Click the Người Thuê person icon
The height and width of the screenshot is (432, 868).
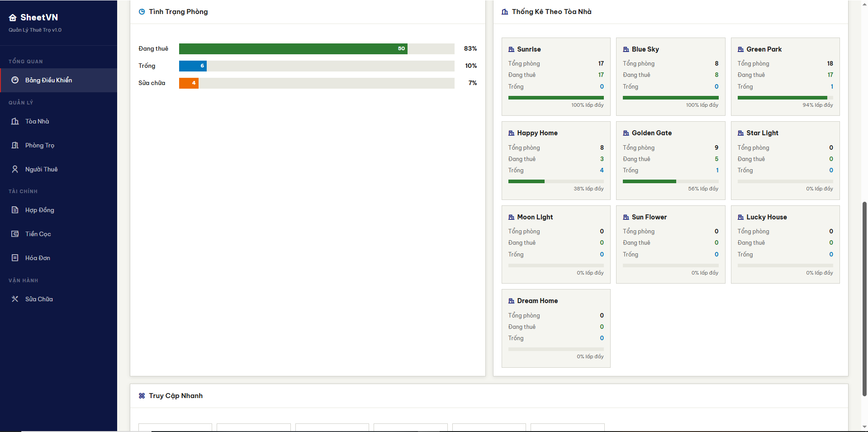tap(15, 169)
